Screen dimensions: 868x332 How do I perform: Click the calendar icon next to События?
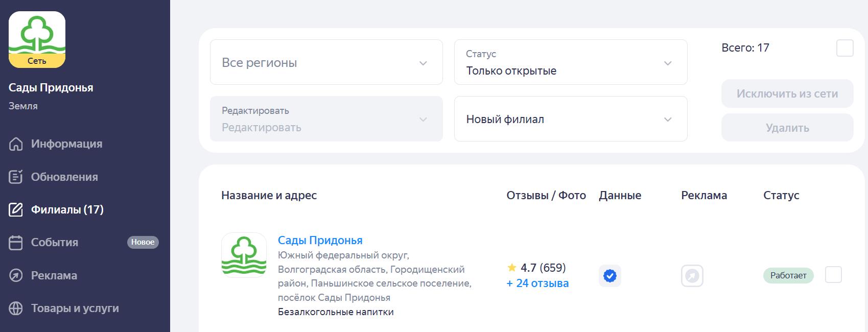(x=16, y=243)
